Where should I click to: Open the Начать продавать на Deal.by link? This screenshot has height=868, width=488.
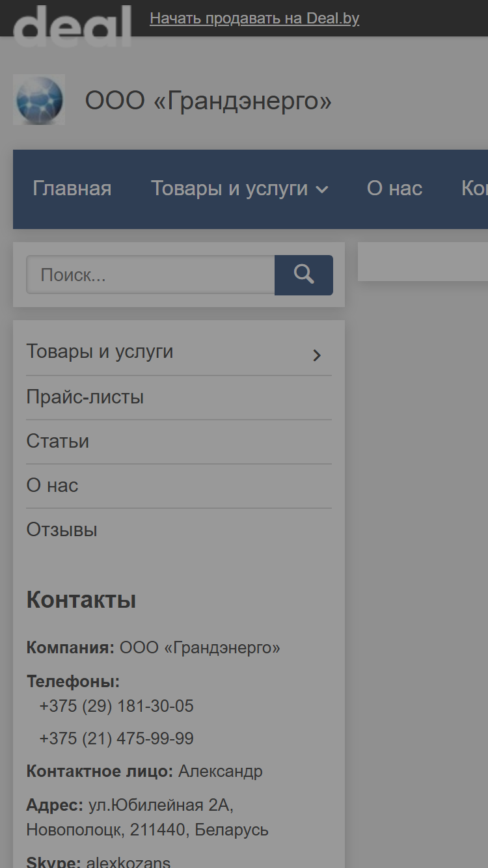click(x=254, y=18)
